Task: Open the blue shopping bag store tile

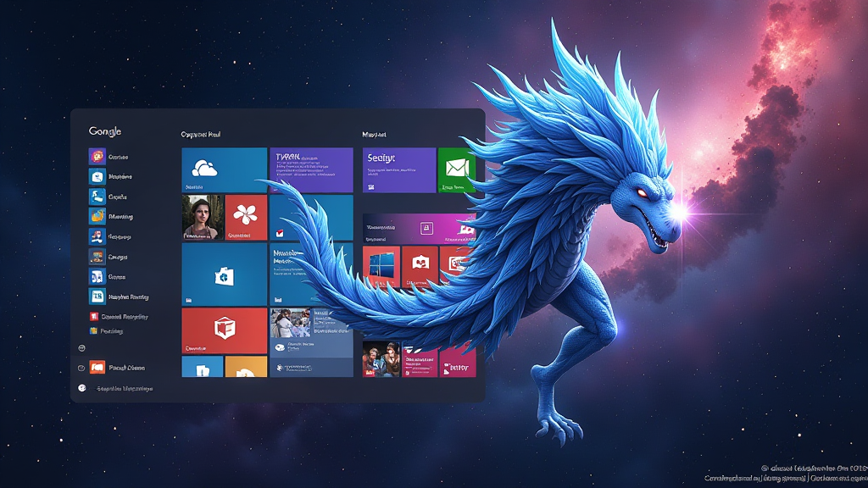Action: [x=224, y=274]
